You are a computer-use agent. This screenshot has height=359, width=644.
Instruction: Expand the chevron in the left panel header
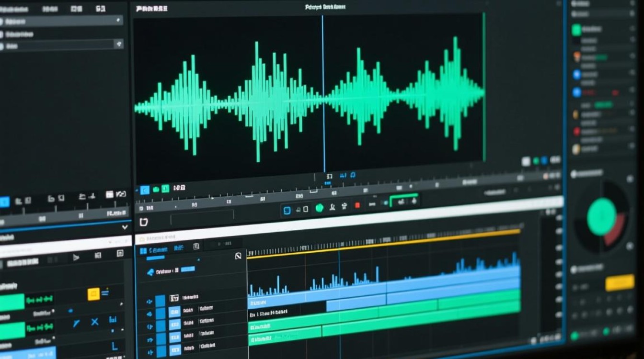coord(125,227)
